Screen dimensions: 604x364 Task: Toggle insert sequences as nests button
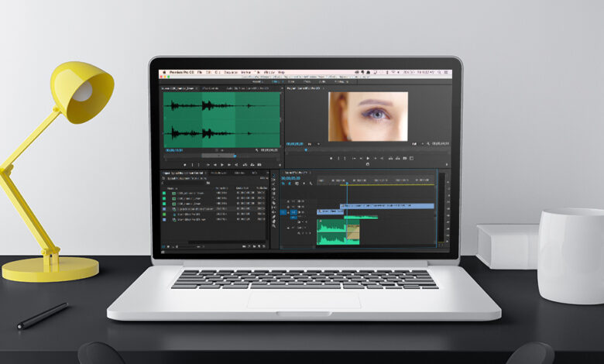click(283, 184)
